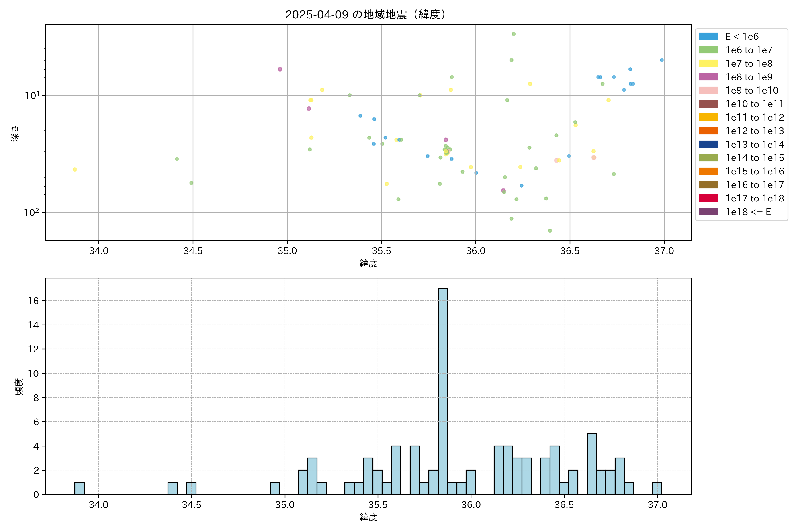The height and width of the screenshot is (532, 798).
Task: Pick the pink '1e9 to 1e10' legend swatch
Action: (708, 90)
